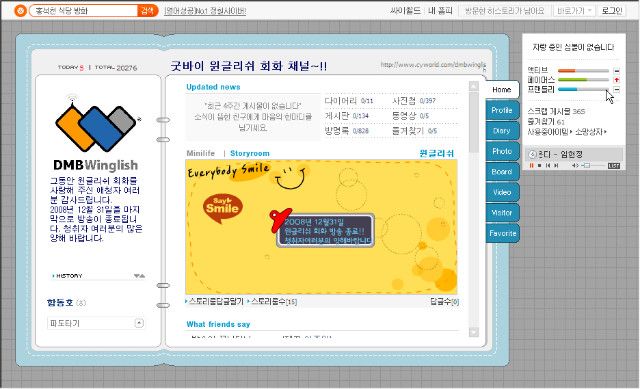
Task: Open 사진첩 0/397 link
Action: point(414,101)
